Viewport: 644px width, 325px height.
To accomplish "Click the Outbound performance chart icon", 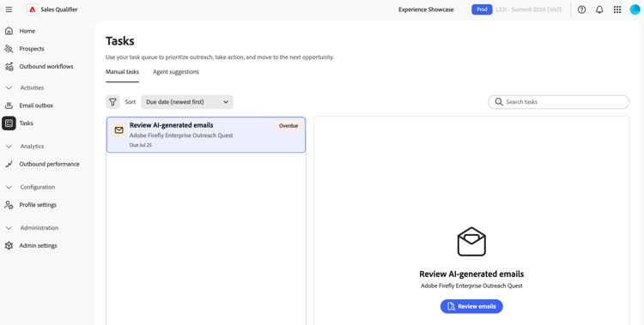I will pos(9,164).
